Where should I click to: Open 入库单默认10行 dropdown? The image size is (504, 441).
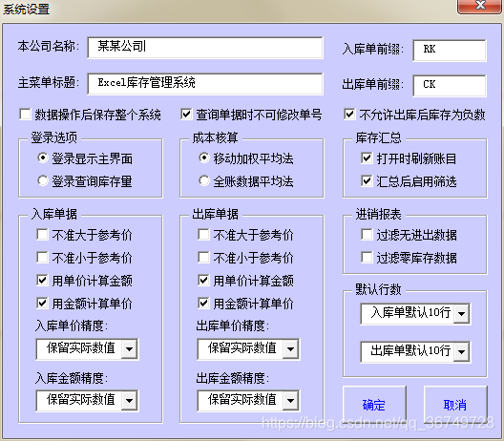462,313
